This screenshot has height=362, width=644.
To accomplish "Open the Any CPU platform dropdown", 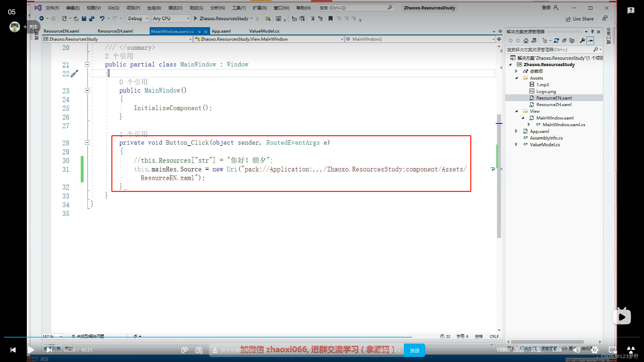I will tap(171, 18).
